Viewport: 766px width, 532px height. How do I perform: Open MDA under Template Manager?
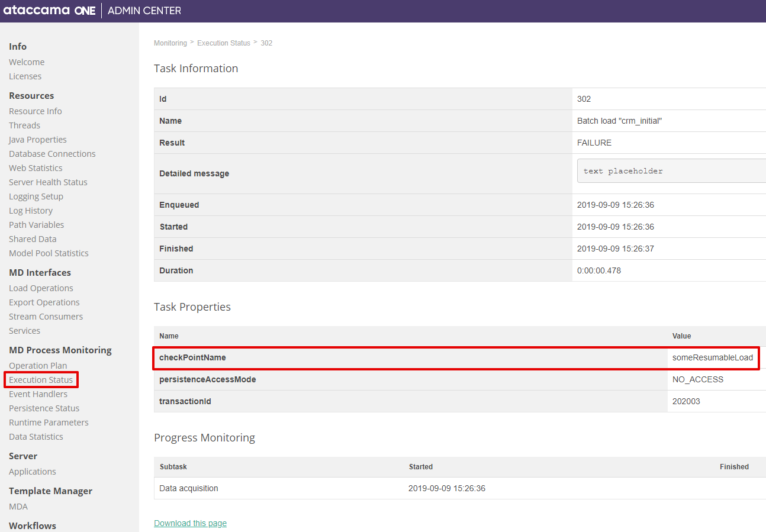pyautogui.click(x=18, y=507)
